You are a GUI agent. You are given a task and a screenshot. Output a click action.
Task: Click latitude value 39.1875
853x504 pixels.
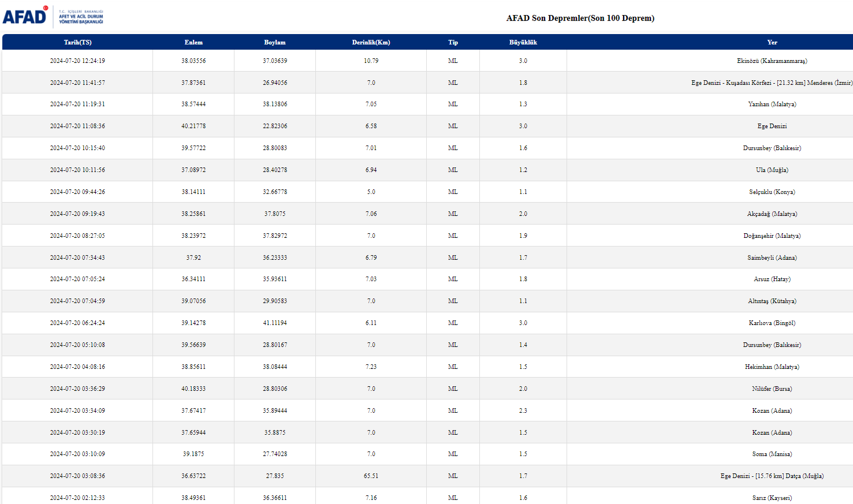(193, 454)
